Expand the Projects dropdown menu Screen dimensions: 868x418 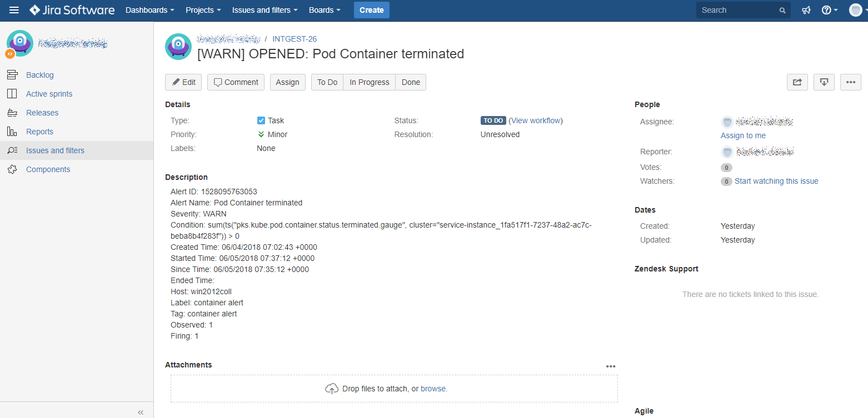pyautogui.click(x=203, y=10)
